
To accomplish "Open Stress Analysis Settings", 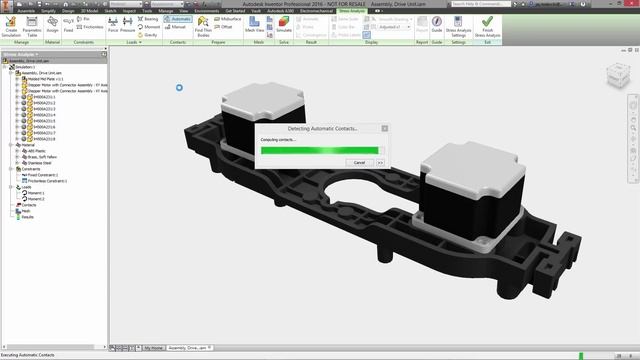I will click(x=458, y=27).
